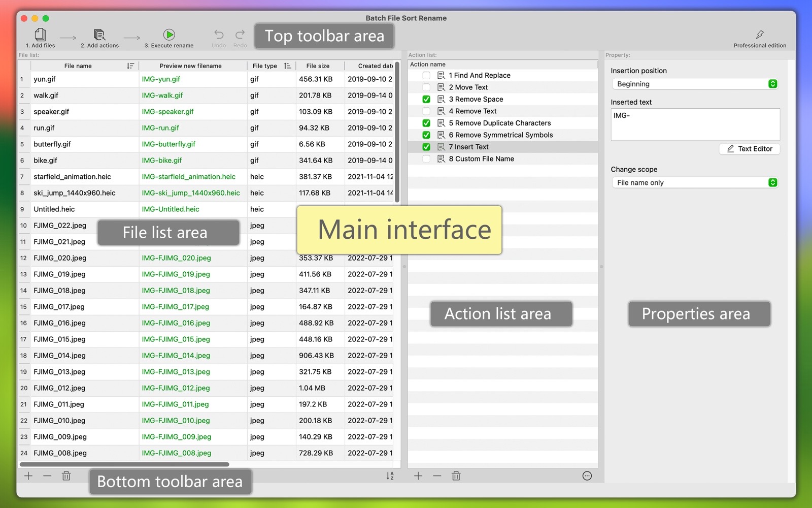Delete selected file using file list trash icon
This screenshot has width=812, height=508.
point(66,476)
